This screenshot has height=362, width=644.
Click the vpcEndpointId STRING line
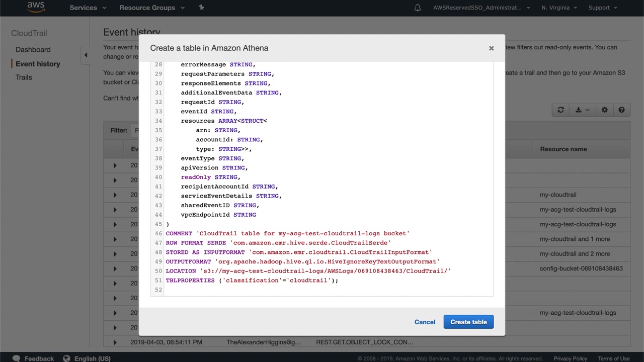click(218, 215)
